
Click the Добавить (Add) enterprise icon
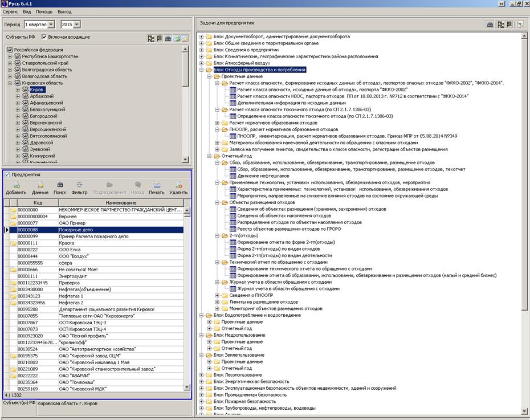tap(15, 185)
